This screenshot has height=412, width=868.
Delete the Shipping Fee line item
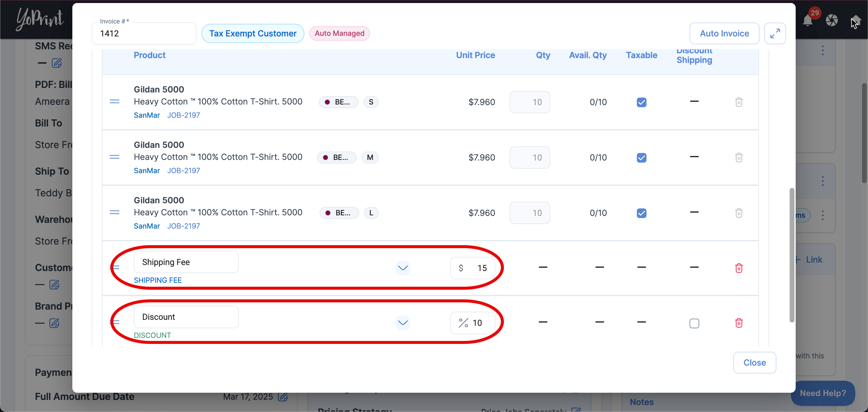[739, 268]
